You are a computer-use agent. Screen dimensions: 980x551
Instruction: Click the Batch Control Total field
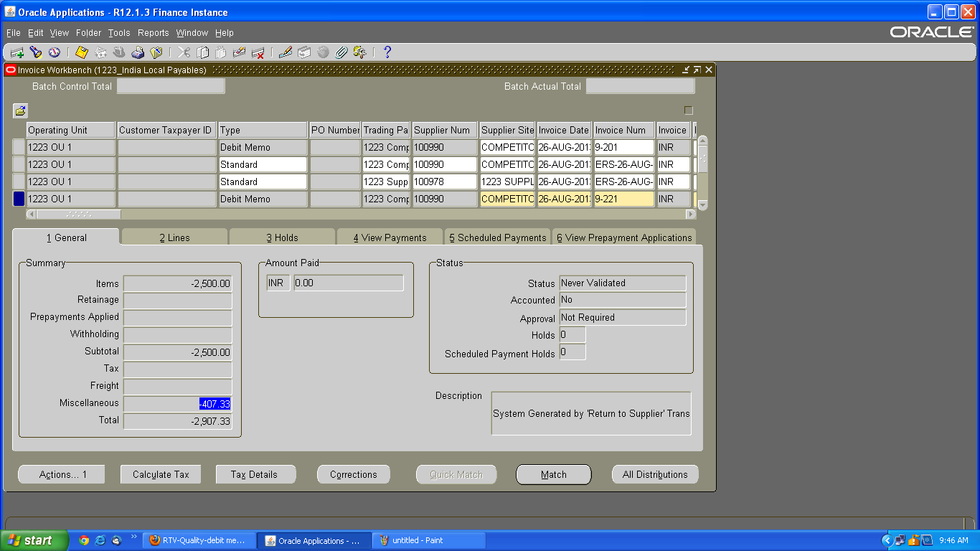click(x=171, y=86)
